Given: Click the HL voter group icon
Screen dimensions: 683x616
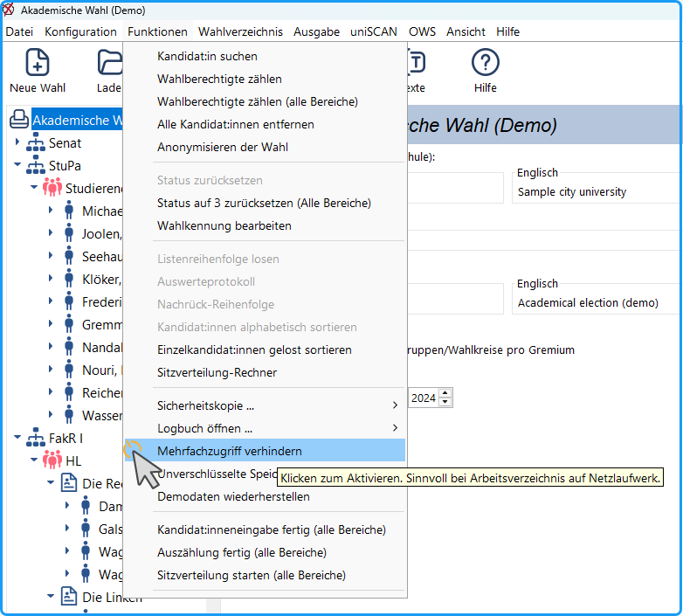Looking at the screenshot, I should click(52, 461).
